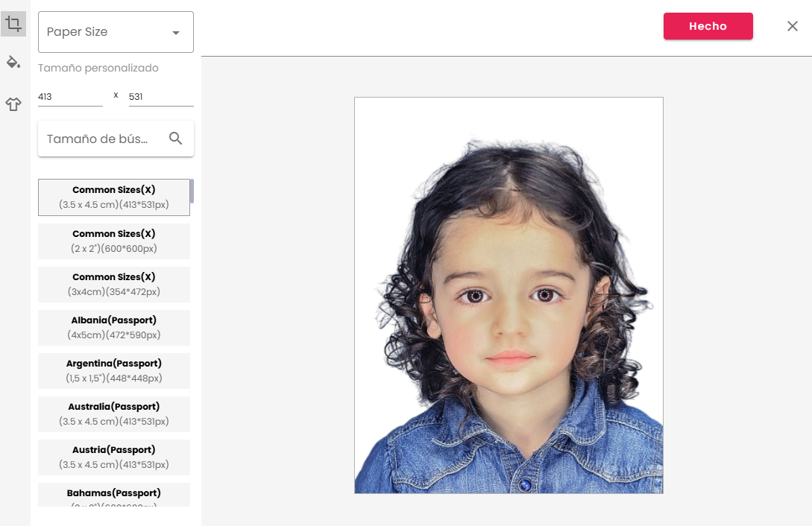
Task: Select the crop tool icon
Action: pos(13,24)
